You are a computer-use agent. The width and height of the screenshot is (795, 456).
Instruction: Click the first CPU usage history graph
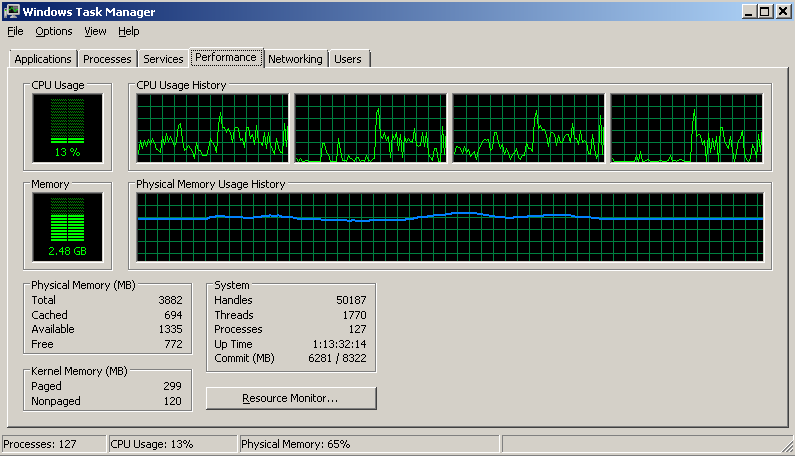(212, 128)
